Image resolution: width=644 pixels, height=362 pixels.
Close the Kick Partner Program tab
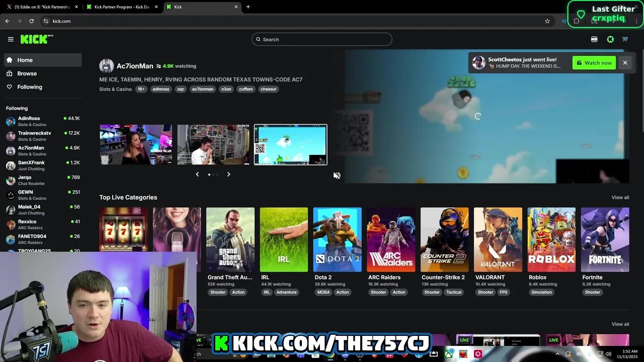point(156,7)
